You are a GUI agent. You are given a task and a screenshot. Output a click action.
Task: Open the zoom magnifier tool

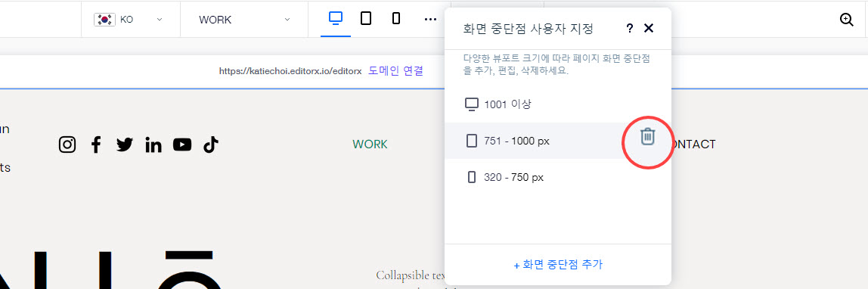pyautogui.click(x=846, y=20)
